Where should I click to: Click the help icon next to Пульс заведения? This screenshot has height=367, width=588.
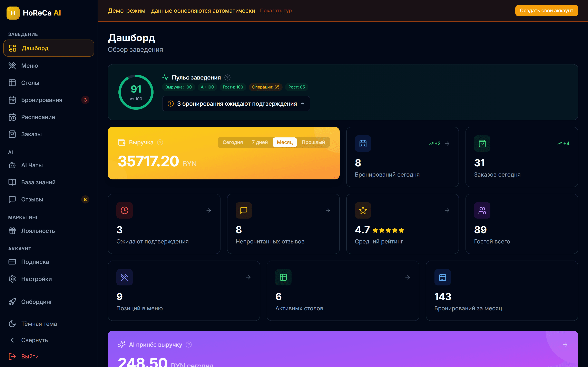coord(227,77)
